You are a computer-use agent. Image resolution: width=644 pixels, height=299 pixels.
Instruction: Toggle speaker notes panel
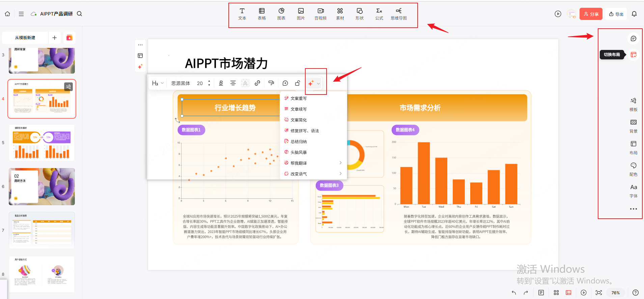click(541, 293)
